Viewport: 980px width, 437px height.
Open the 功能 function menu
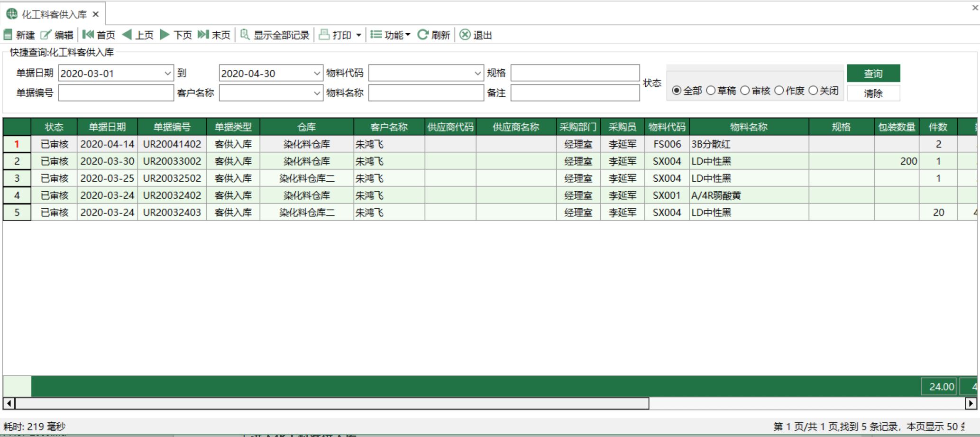pyautogui.click(x=390, y=35)
